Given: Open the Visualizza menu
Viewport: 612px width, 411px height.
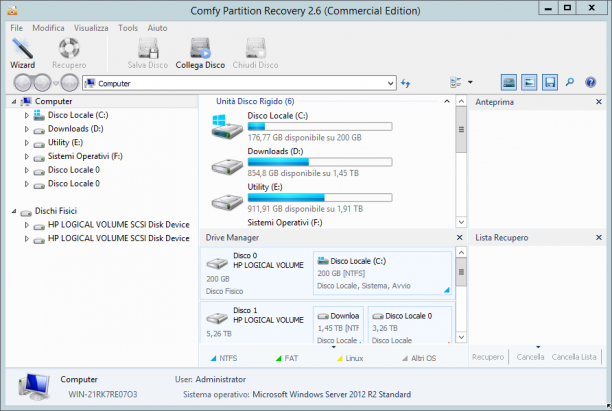Looking at the screenshot, I should click(91, 28).
